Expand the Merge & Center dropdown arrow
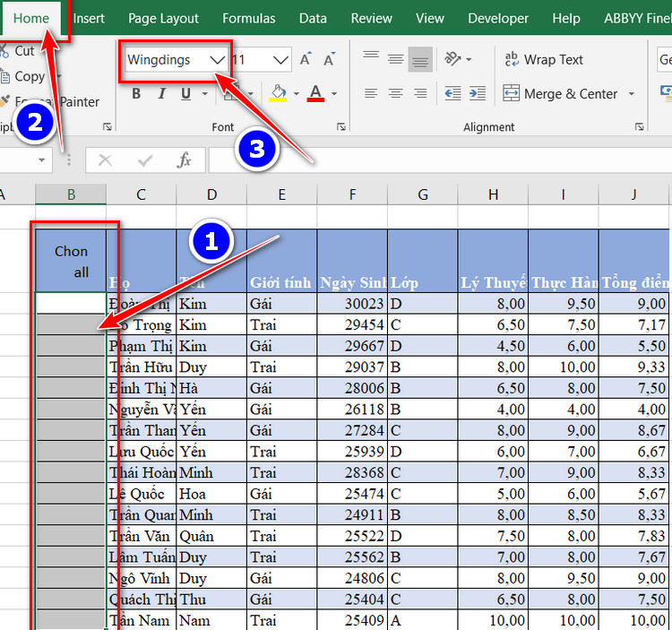The image size is (672, 630). pos(631,93)
